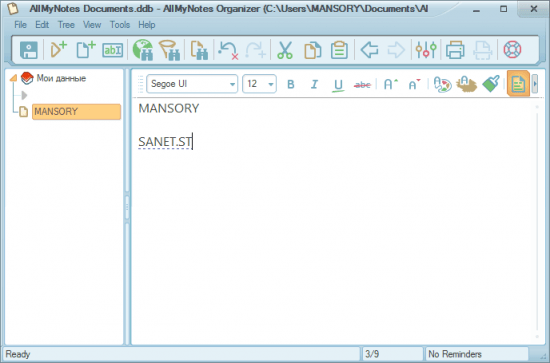The image size is (550, 363).
Task: Open the Tools menu
Action: (x=120, y=25)
